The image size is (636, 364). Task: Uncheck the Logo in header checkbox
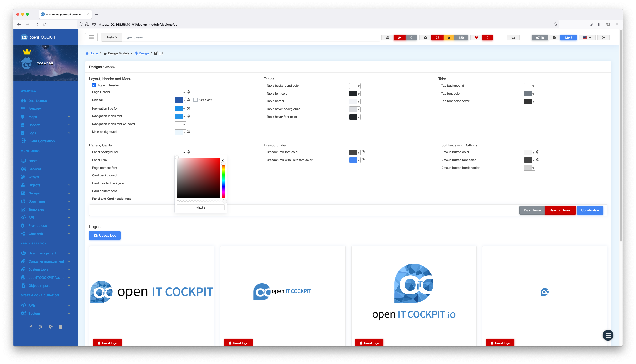[94, 85]
